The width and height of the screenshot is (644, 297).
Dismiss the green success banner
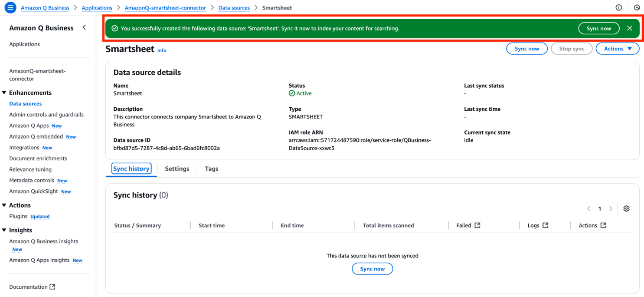(x=629, y=28)
